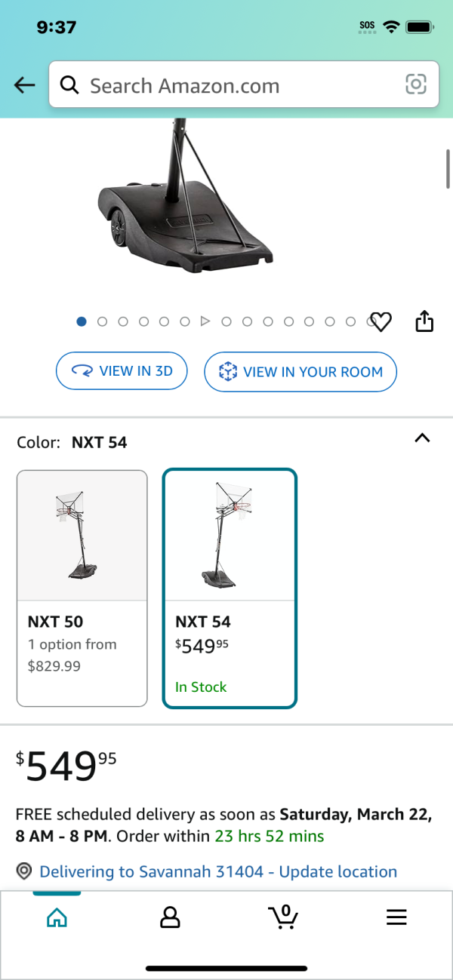The image size is (453, 980).
Task: Tap the search magnifier icon
Action: (x=69, y=85)
